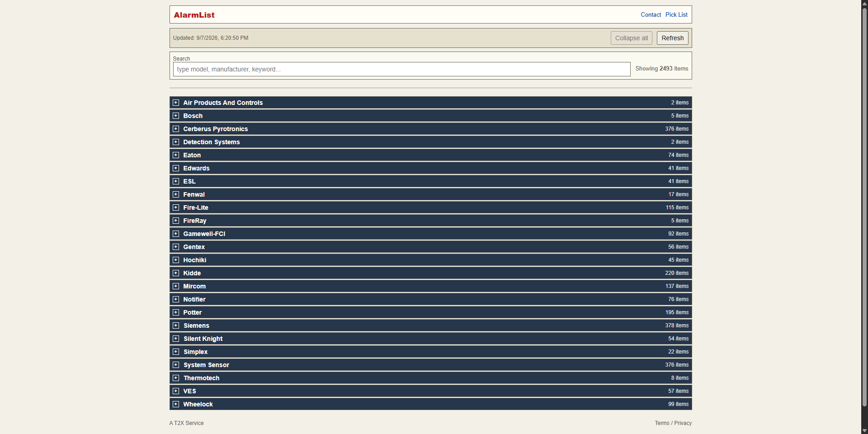The image size is (868, 434).
Task: Click the '195 items' count on Potter row
Action: point(677,312)
